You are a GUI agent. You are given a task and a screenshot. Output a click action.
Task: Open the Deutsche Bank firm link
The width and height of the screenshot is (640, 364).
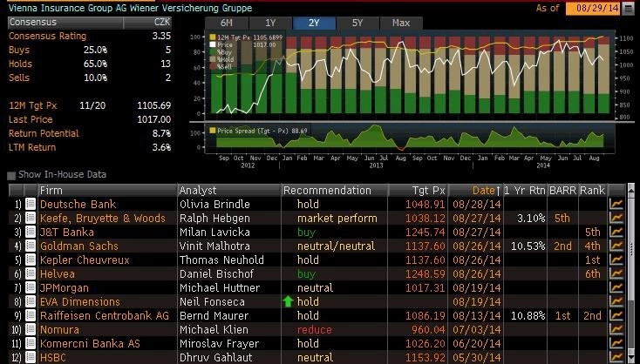(78, 205)
